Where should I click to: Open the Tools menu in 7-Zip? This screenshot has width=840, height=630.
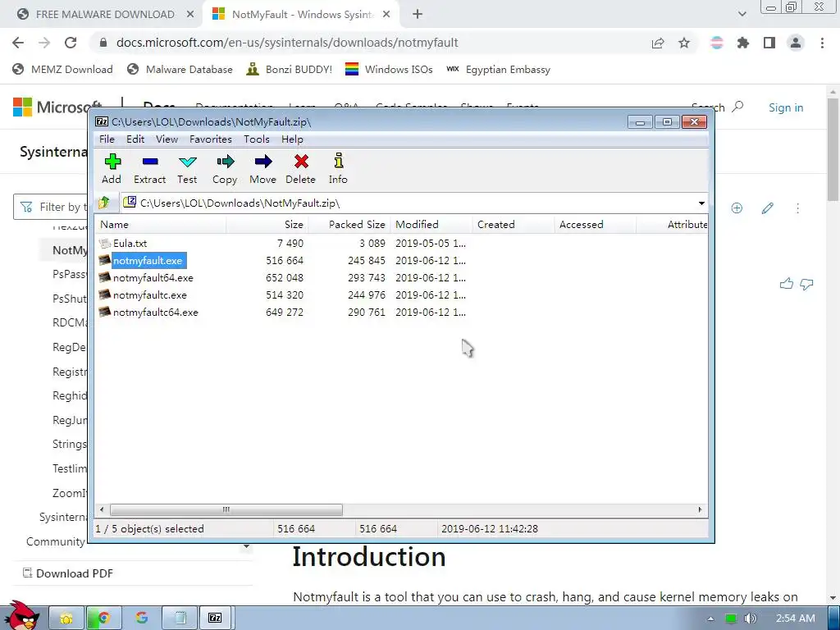pos(257,139)
